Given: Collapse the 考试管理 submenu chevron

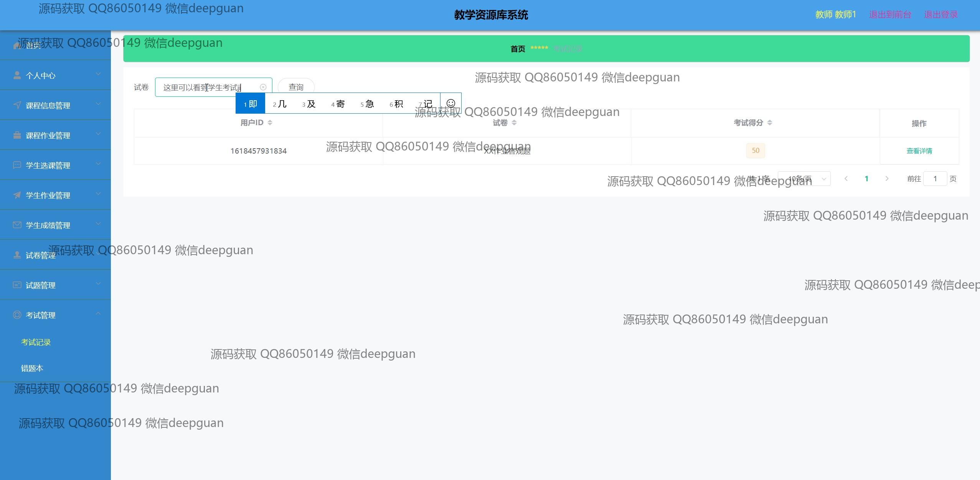Looking at the screenshot, I should coord(98,314).
